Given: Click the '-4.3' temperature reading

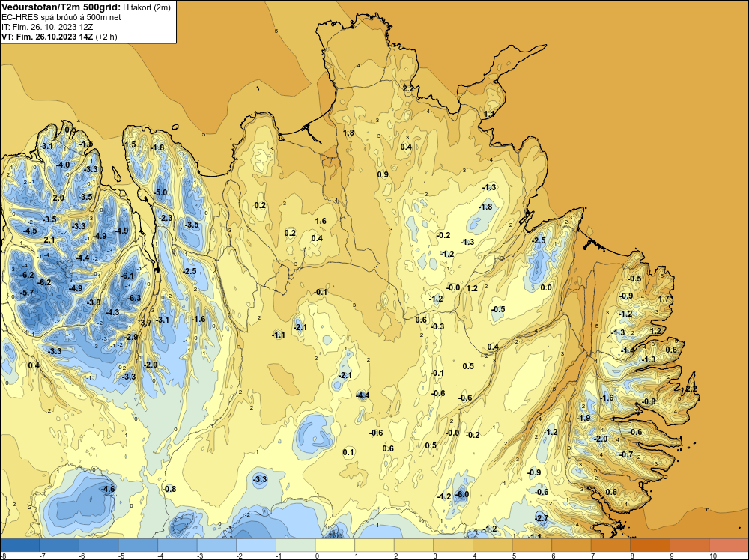Looking at the screenshot, I should tap(112, 312).
